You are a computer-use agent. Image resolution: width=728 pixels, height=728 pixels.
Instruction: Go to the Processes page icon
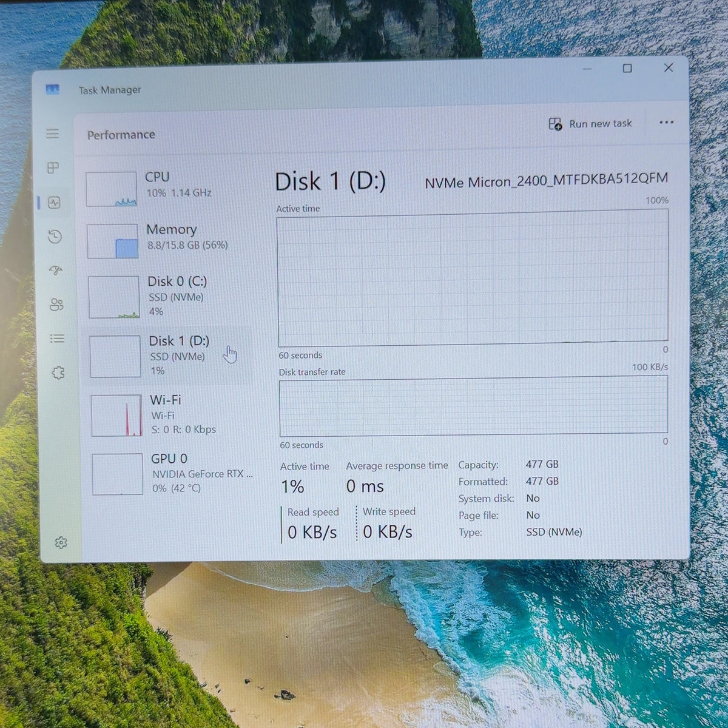(x=53, y=167)
